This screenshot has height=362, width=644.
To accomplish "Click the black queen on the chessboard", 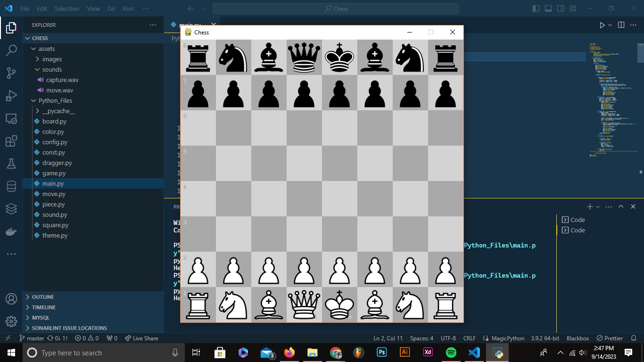I will pyautogui.click(x=304, y=57).
